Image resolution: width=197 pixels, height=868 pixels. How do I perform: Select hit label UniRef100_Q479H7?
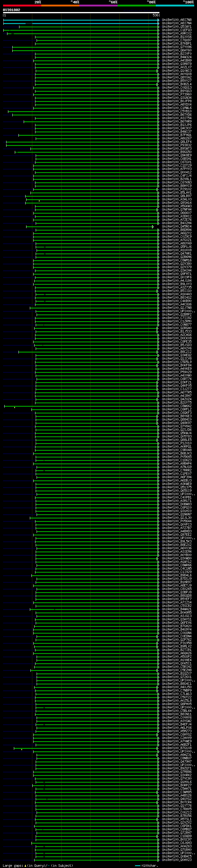[x=177, y=761]
